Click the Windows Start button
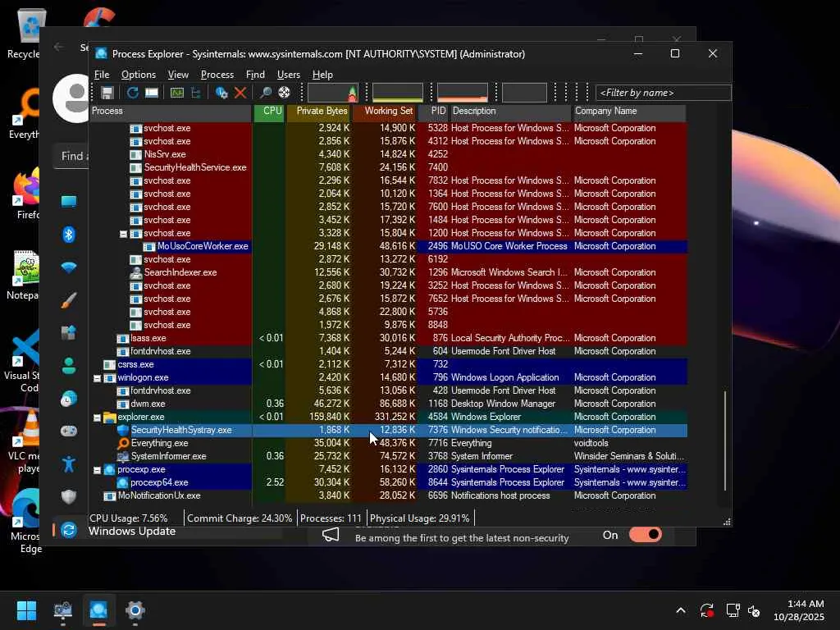This screenshot has width=840, height=630. (26, 610)
